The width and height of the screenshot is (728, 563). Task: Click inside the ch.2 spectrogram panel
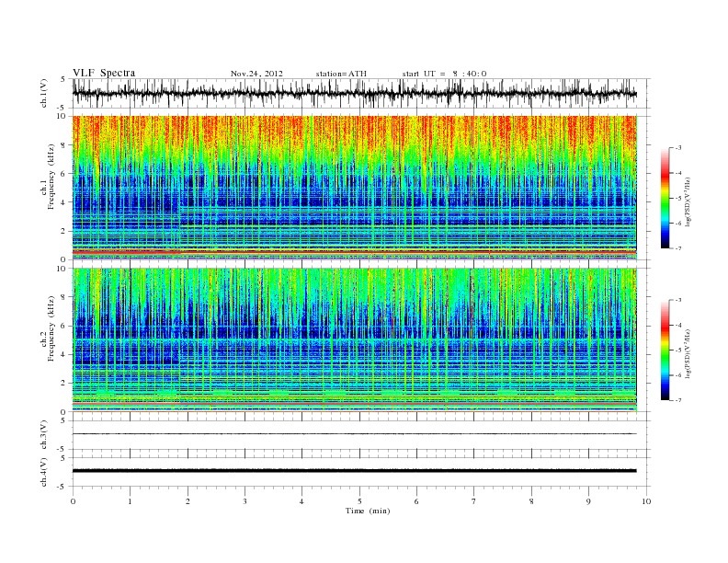[x=354, y=340]
